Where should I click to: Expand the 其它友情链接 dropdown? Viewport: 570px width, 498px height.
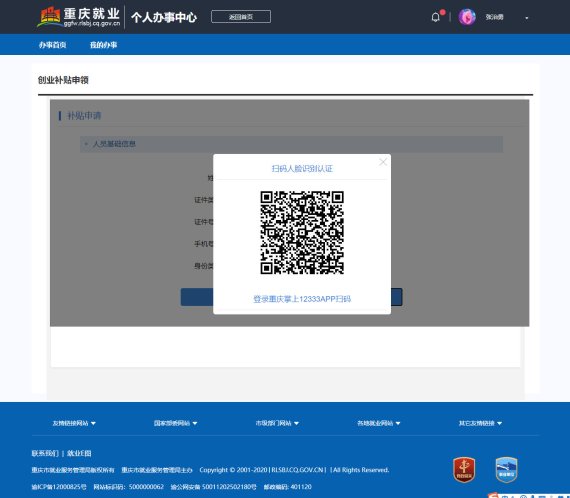pos(480,423)
